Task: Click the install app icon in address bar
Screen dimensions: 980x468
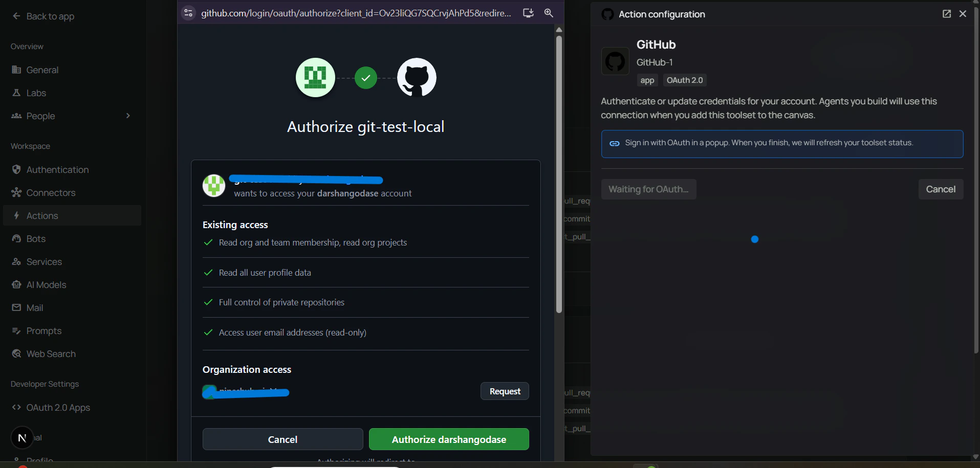Action: click(528, 13)
